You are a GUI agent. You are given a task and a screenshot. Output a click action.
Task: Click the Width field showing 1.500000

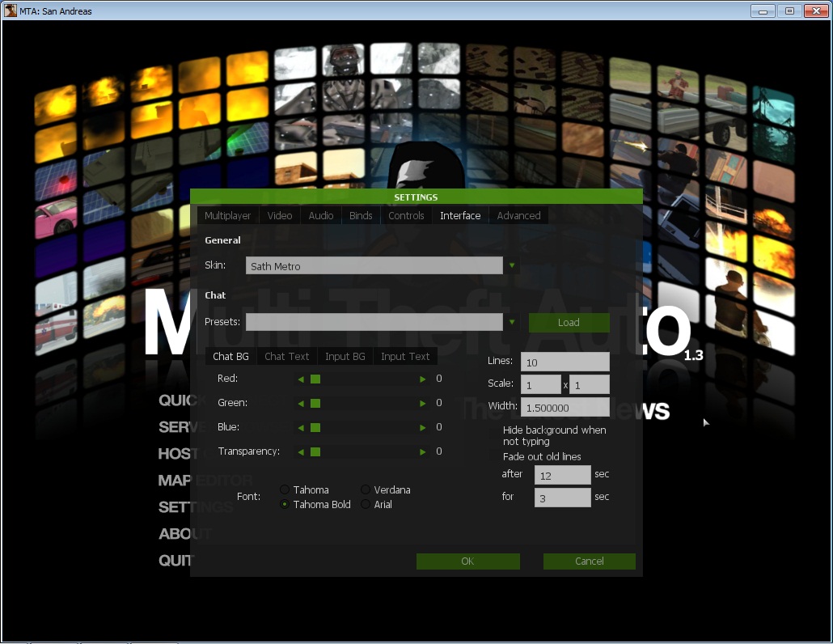pyautogui.click(x=564, y=408)
